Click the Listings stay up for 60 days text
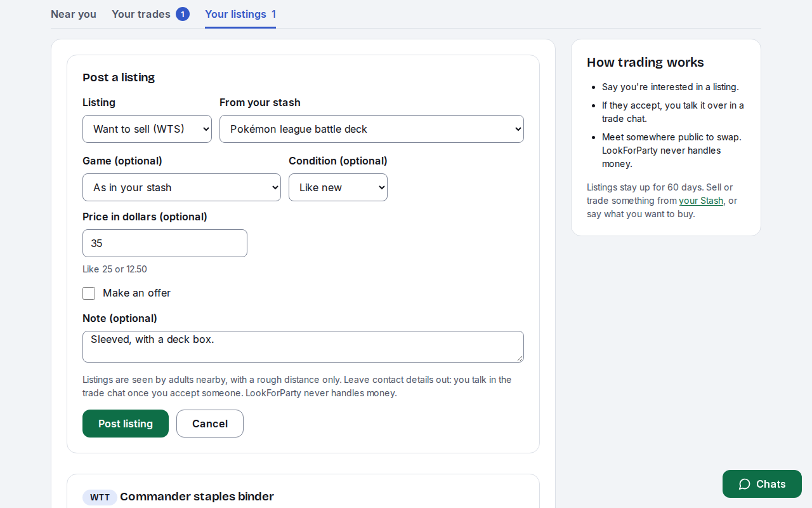Screen dimensions: 812x508 pos(662,201)
